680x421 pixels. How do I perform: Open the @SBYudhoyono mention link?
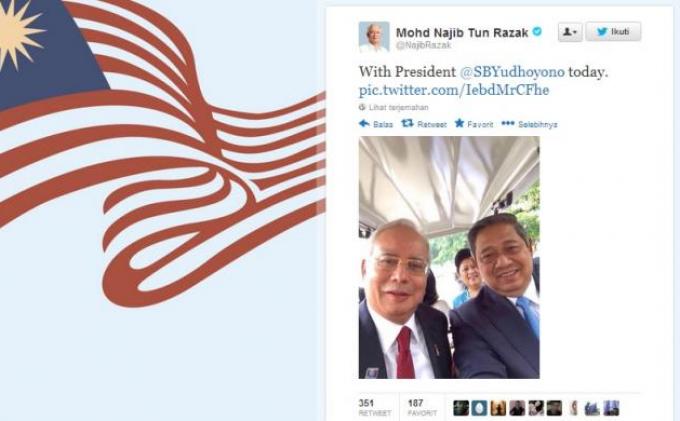pyautogui.click(x=512, y=72)
